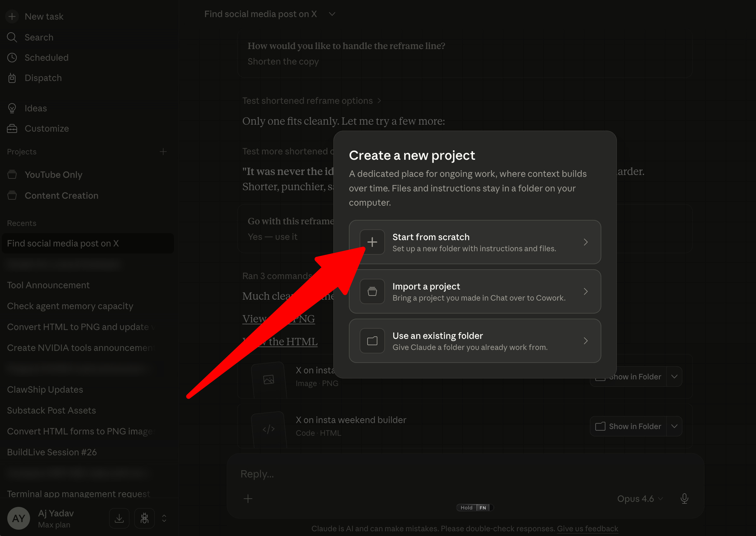Choose Start from scratch option
The width and height of the screenshot is (756, 536).
[x=474, y=242]
